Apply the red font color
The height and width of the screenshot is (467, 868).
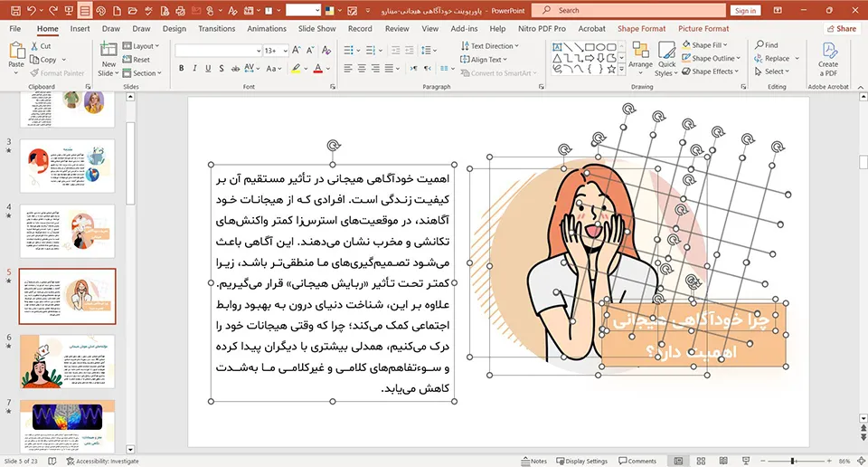(x=317, y=68)
